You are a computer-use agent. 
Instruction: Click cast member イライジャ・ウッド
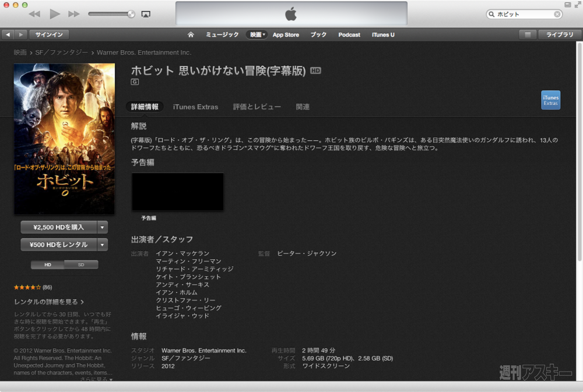point(182,316)
